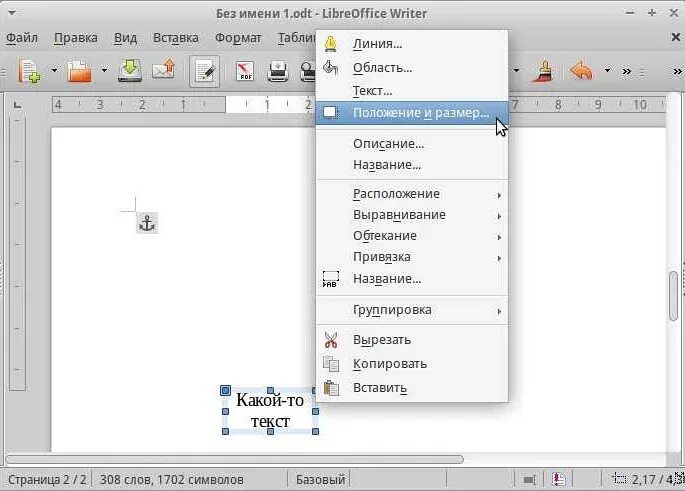Choose Описание... in the context menu

(412, 144)
